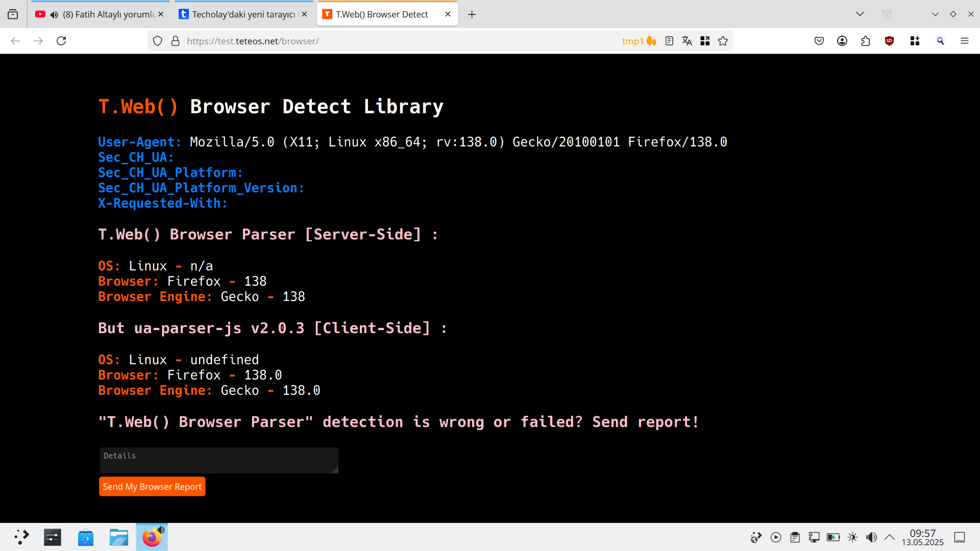Click the tmp1 container label in URL bar

pos(639,41)
